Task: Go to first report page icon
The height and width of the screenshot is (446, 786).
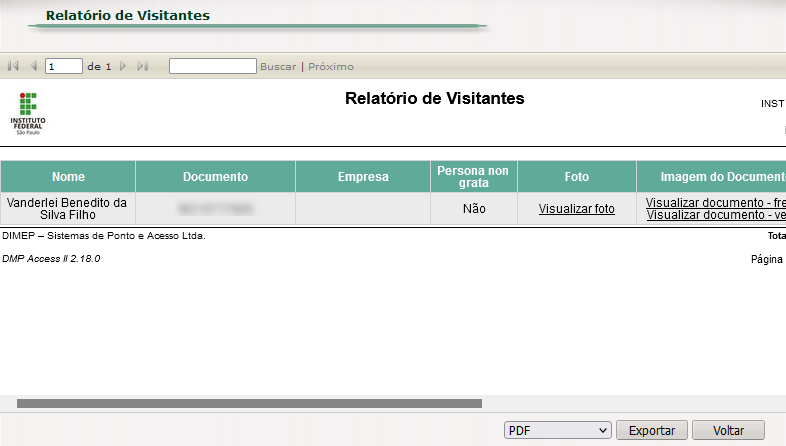Action: [13, 66]
